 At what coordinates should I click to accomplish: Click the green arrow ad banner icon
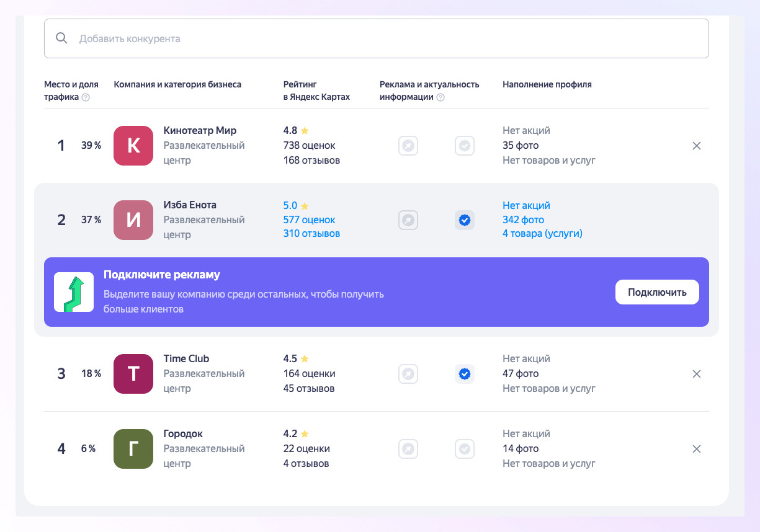pos(74,292)
